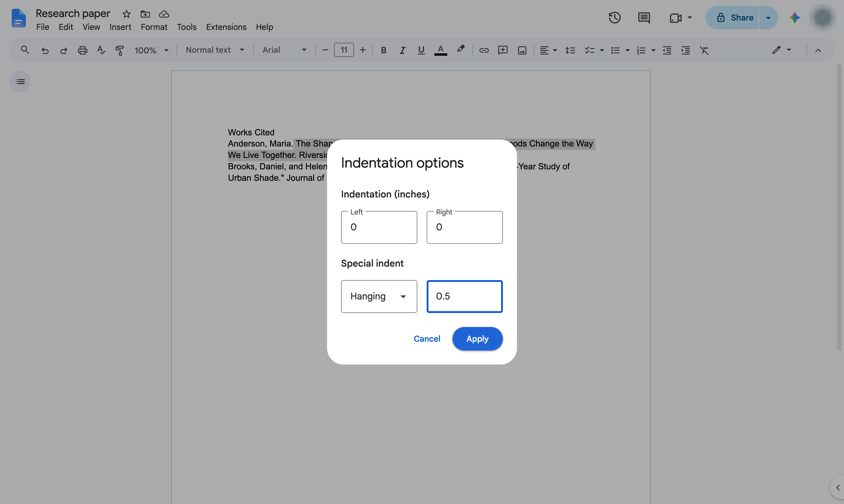Image resolution: width=844 pixels, height=504 pixels.
Task: Print the document
Action: coord(83,50)
